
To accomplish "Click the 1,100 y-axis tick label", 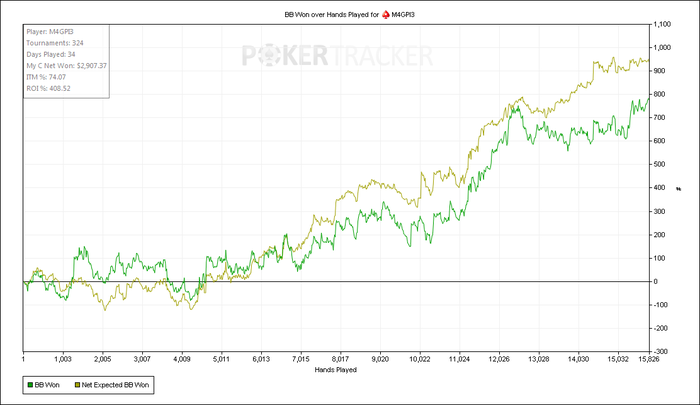I will 662,25.
